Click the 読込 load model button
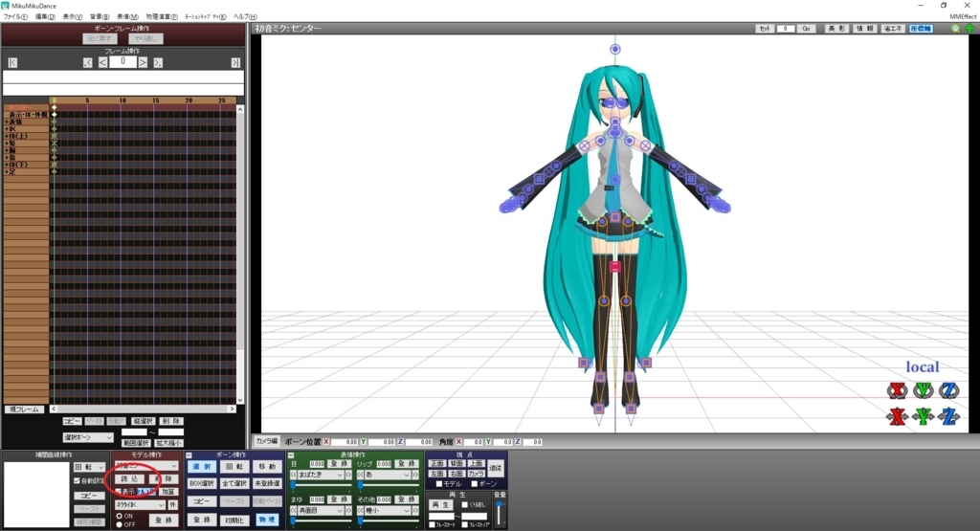The width and height of the screenshot is (980, 531). 130,479
